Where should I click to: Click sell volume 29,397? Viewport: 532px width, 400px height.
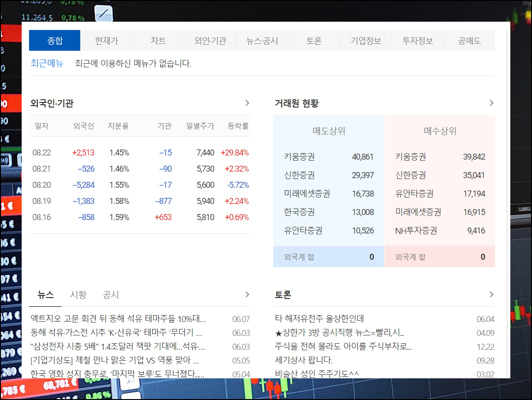tap(363, 175)
